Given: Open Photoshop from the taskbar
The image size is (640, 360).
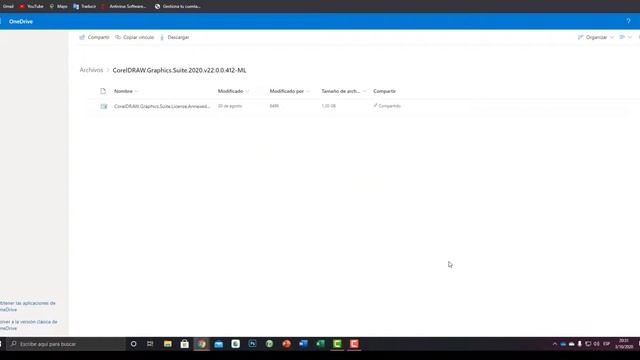Looking at the screenshot, I should pyautogui.click(x=252, y=344).
